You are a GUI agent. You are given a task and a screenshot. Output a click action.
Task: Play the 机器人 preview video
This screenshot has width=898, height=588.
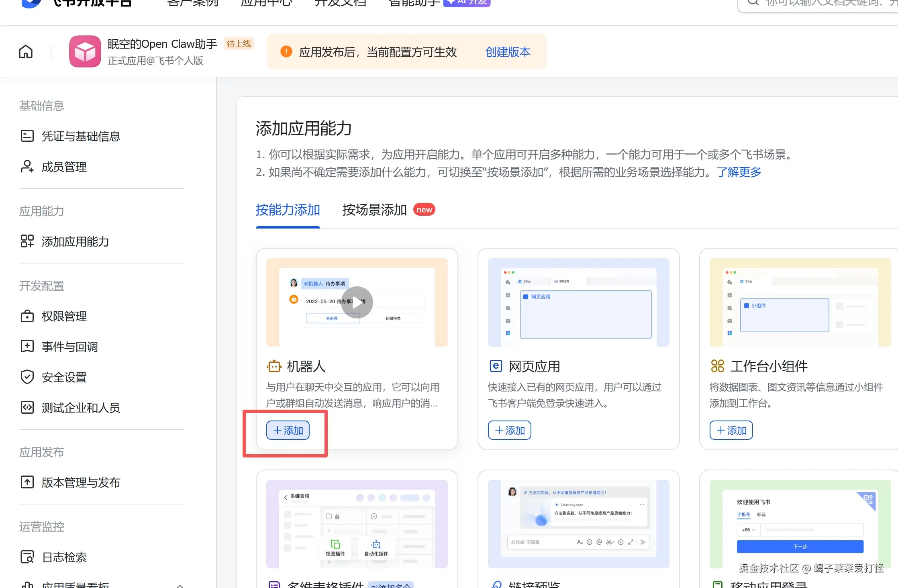[357, 302]
